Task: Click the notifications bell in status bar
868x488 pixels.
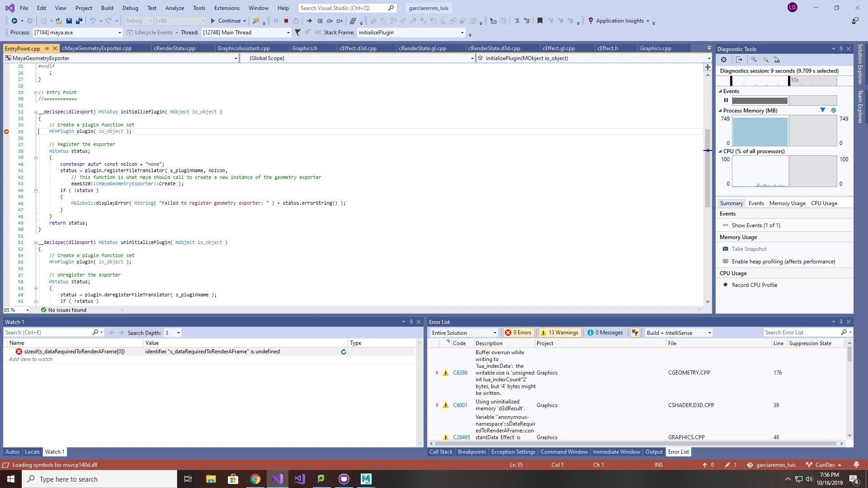Action: pyautogui.click(x=856, y=465)
